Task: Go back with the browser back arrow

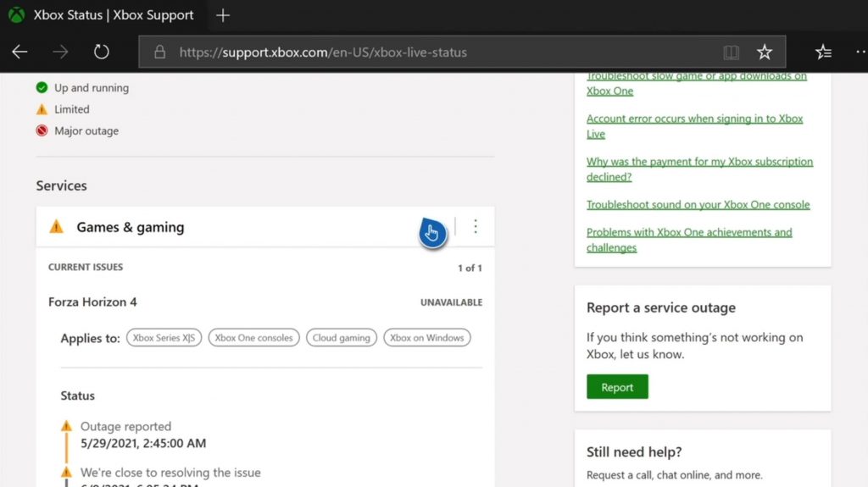Action: point(19,52)
